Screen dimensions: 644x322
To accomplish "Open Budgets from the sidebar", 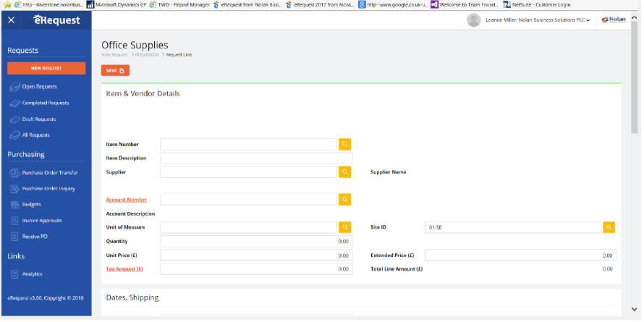I will [x=31, y=204].
